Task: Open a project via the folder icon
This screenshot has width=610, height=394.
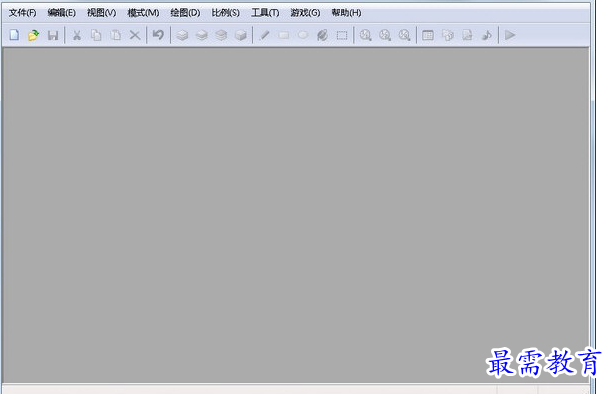Action: (x=33, y=35)
